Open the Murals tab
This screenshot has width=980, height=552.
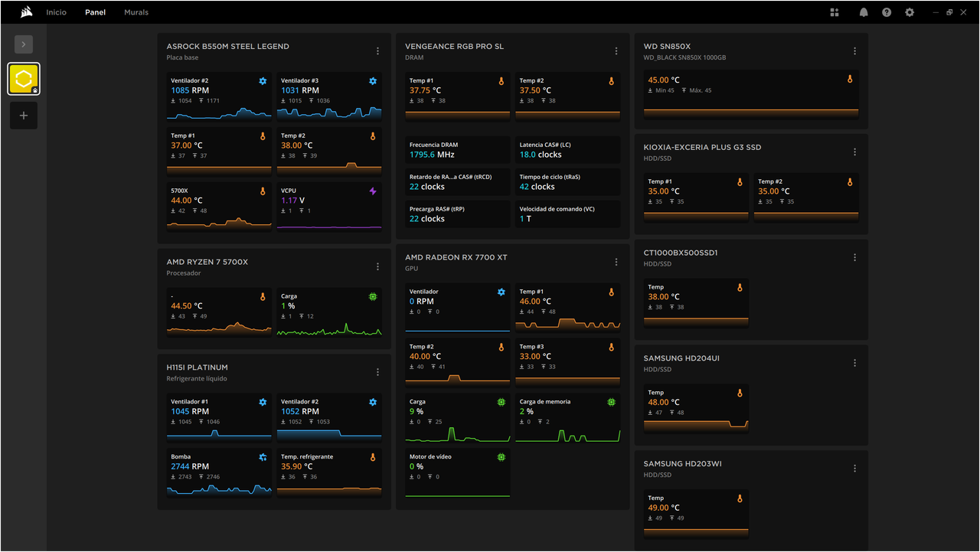136,12
